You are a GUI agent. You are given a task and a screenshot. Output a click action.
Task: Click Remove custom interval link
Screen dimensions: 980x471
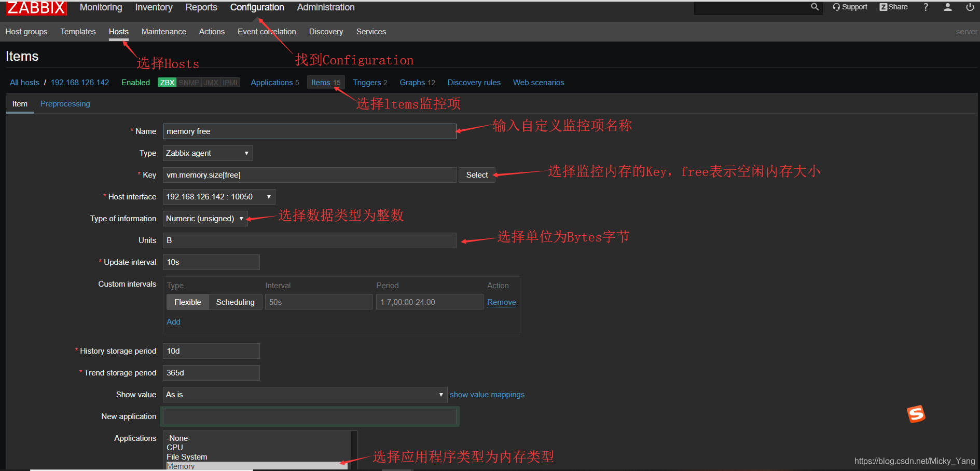[502, 302]
